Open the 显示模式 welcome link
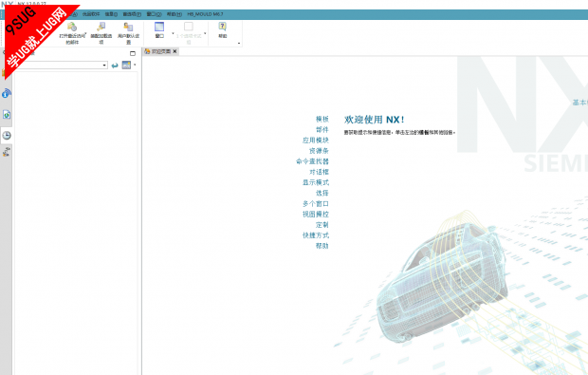The width and height of the screenshot is (588, 375). click(x=316, y=182)
